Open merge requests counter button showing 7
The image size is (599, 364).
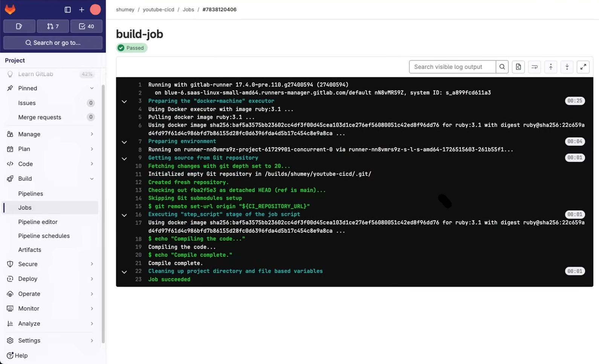pos(53,26)
